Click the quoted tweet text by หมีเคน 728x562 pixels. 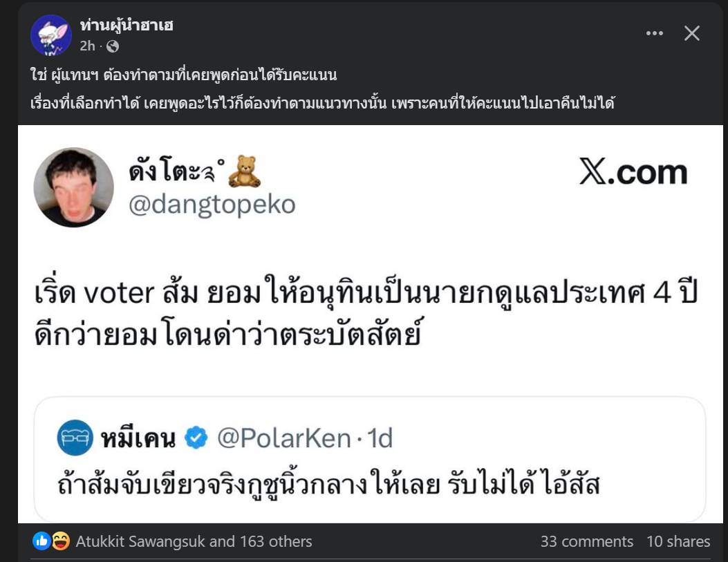tap(328, 485)
